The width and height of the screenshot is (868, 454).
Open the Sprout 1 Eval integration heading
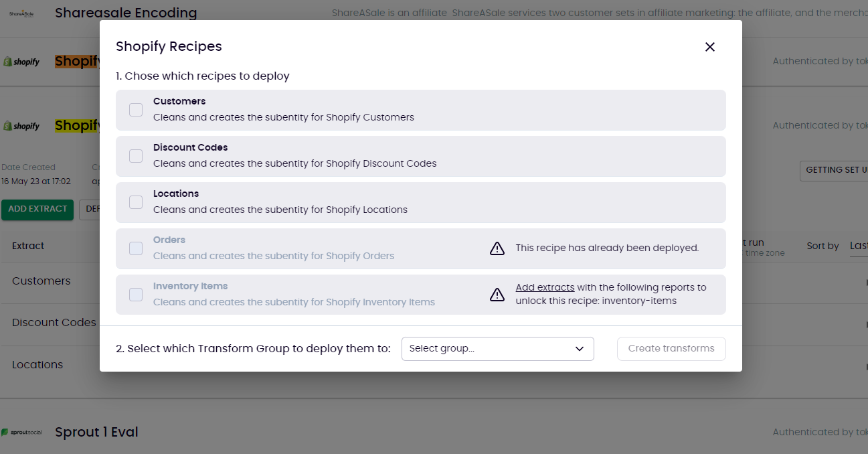point(96,432)
